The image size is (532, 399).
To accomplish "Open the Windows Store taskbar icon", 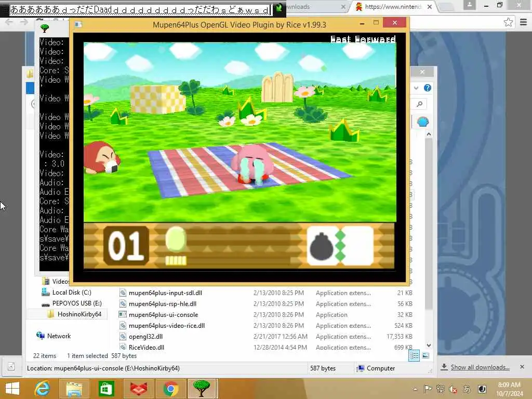I will (106, 389).
